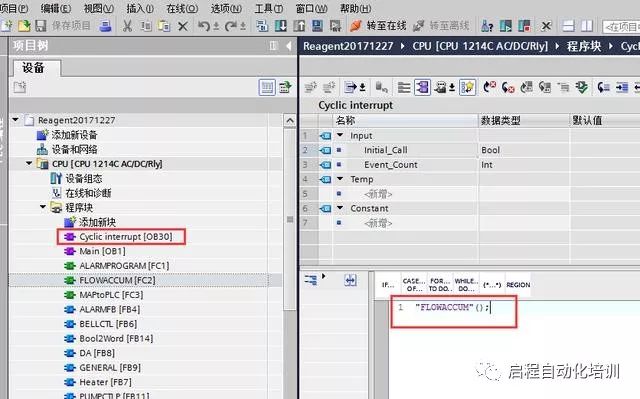Click the Print icon in toolbar
The height and width of the screenshot is (399, 640).
[x=105, y=26]
